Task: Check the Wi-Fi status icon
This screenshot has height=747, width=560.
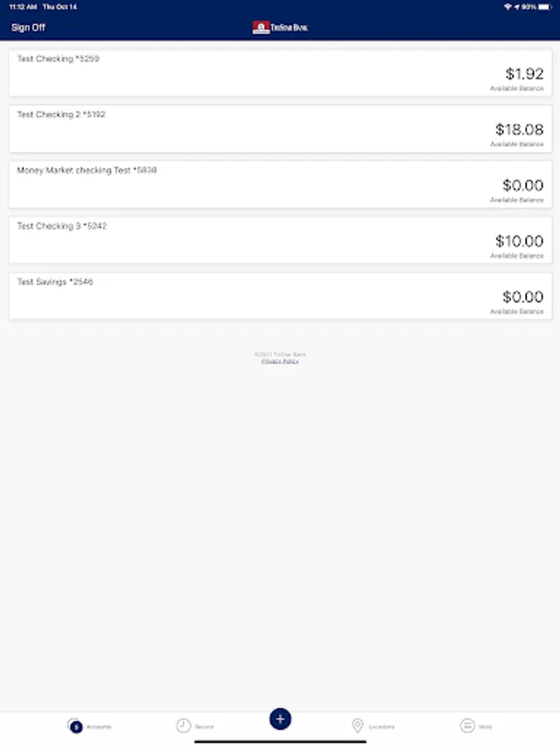Action: tap(508, 7)
